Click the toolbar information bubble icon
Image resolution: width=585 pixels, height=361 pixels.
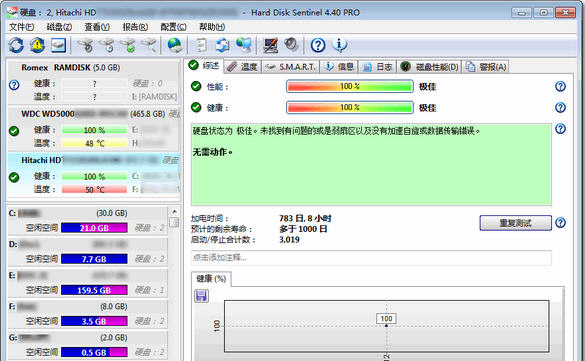click(x=340, y=45)
